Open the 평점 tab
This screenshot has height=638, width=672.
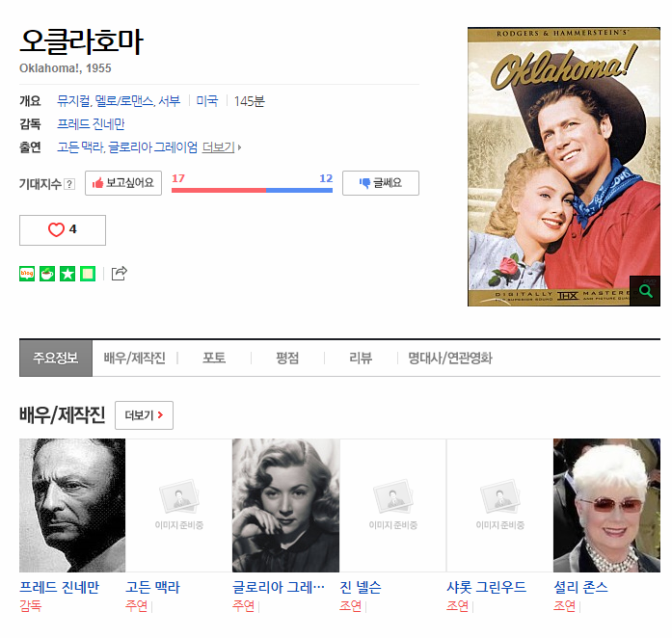pyautogui.click(x=287, y=358)
